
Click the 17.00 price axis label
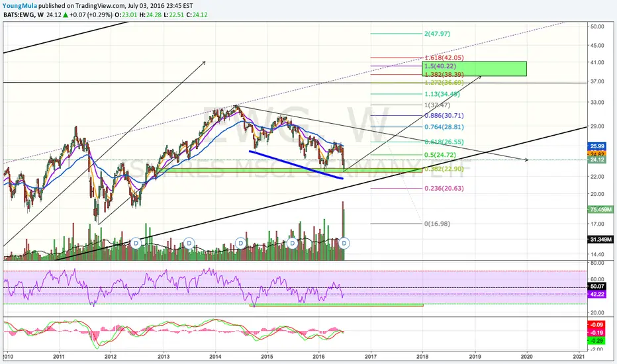[x=597, y=224]
